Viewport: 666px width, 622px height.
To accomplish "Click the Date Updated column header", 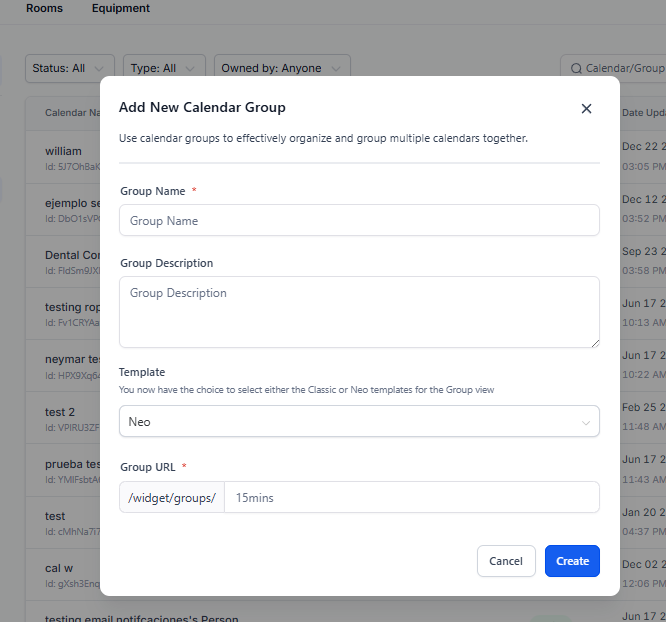I will 642,113.
